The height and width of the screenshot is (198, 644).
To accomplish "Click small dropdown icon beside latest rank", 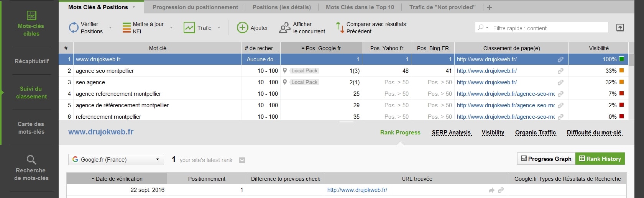I will (x=242, y=160).
